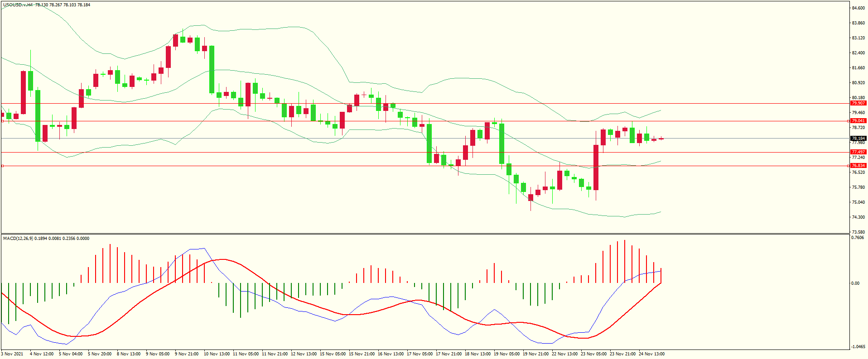Click the 80.920 price axis value
The height and width of the screenshot is (359, 868).
[x=858, y=83]
